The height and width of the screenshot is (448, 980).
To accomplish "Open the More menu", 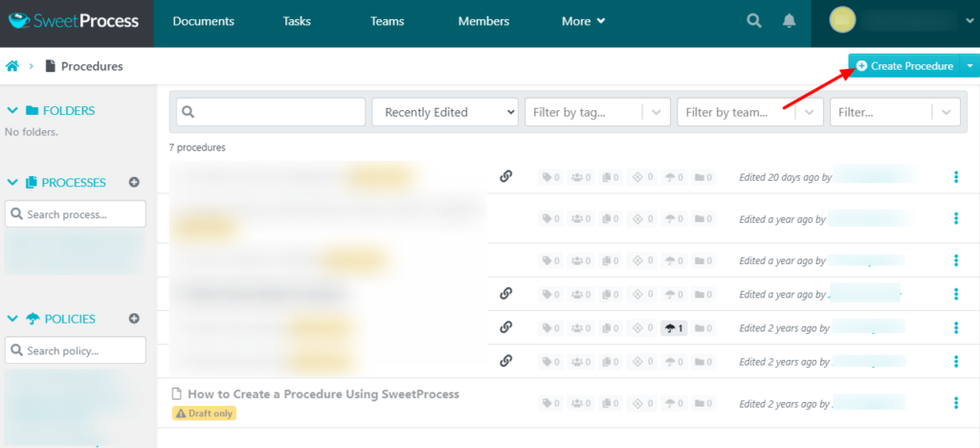I will tap(583, 21).
